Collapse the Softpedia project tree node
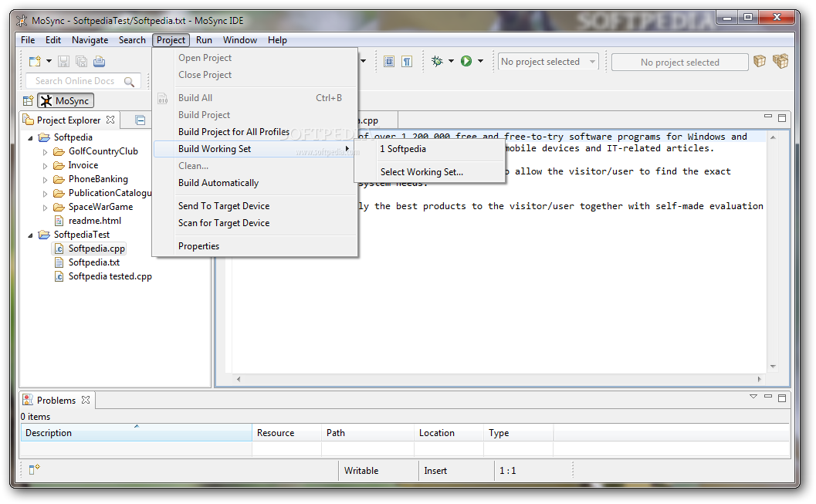This screenshot has height=504, width=816. tap(30, 138)
